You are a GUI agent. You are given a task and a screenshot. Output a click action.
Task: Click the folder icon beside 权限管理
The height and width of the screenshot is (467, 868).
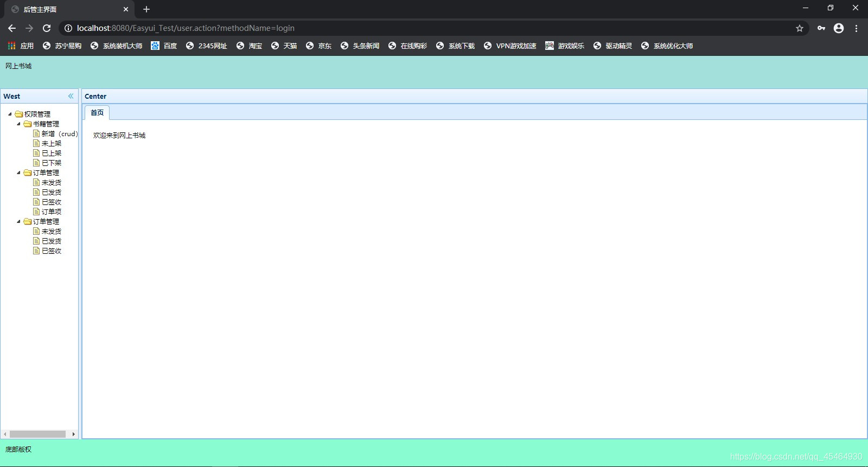(x=19, y=114)
